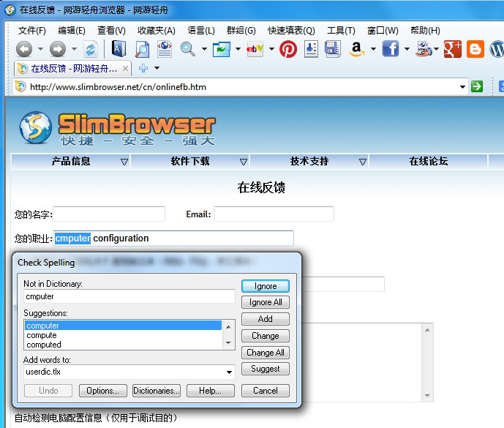Click the 您的名字 name input field
The width and height of the screenshot is (504, 428).
point(109,214)
